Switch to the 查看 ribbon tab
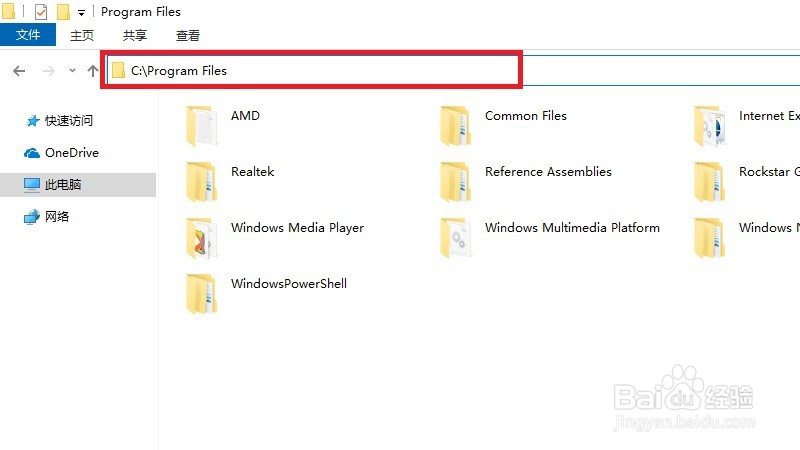The image size is (800, 450). tap(188, 36)
